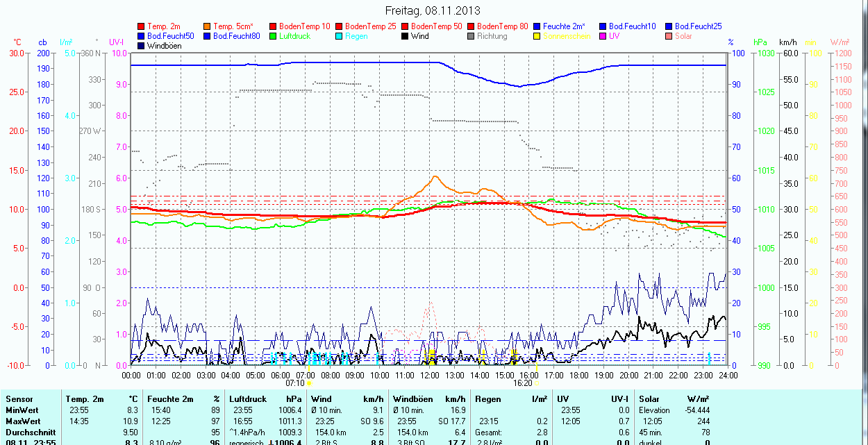Click the Durchschnitt row label
The width and height of the screenshot is (868, 445).
tap(30, 432)
